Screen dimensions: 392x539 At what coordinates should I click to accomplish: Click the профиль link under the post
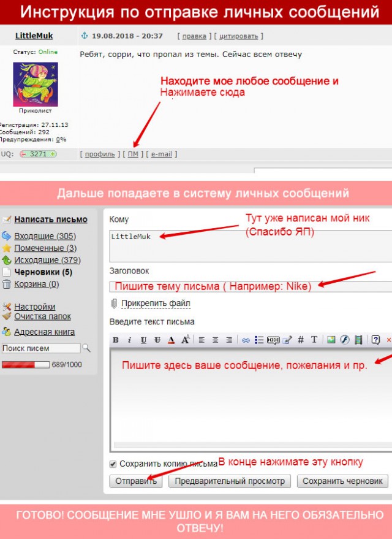click(x=100, y=154)
